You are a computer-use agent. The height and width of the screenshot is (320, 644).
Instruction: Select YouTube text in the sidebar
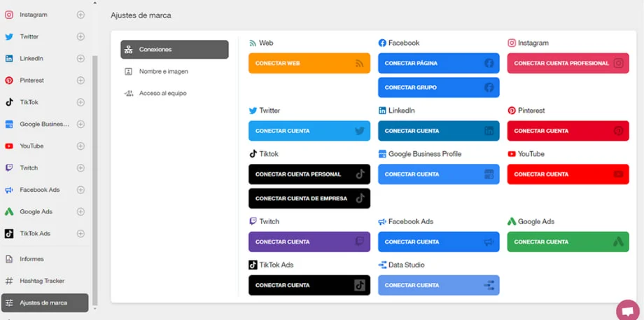click(31, 146)
